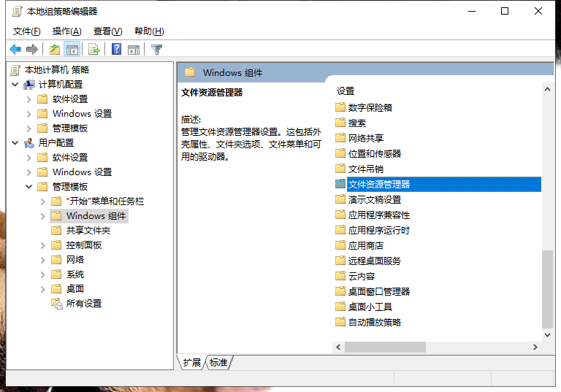Click vertical scrollbar down arrow

point(547,335)
